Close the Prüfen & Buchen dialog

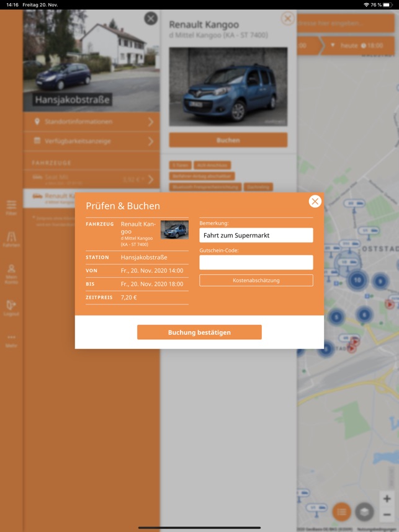coord(315,202)
